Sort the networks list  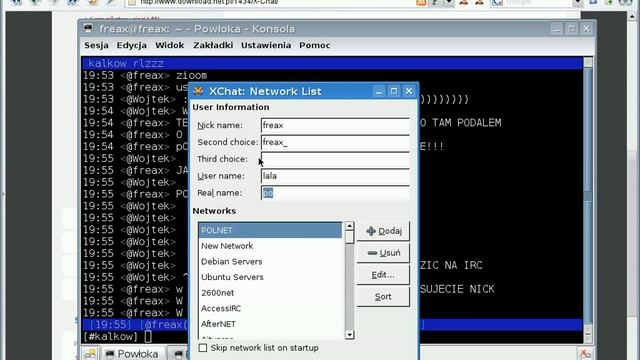(383, 297)
